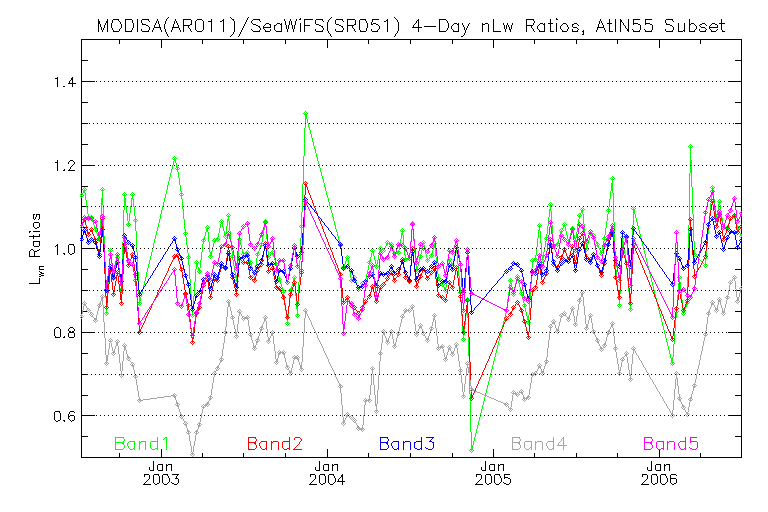This screenshot has width=768, height=512.
Task: Click the 0.8 y-axis tick label
Action: (65, 333)
